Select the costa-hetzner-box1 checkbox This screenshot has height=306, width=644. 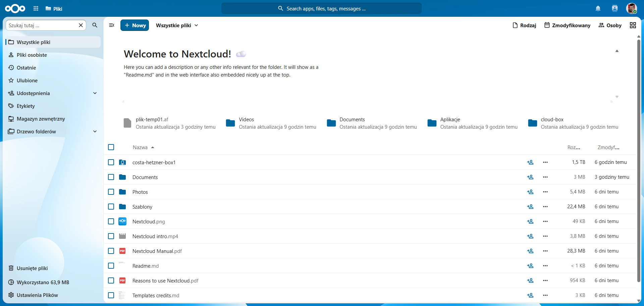111,162
